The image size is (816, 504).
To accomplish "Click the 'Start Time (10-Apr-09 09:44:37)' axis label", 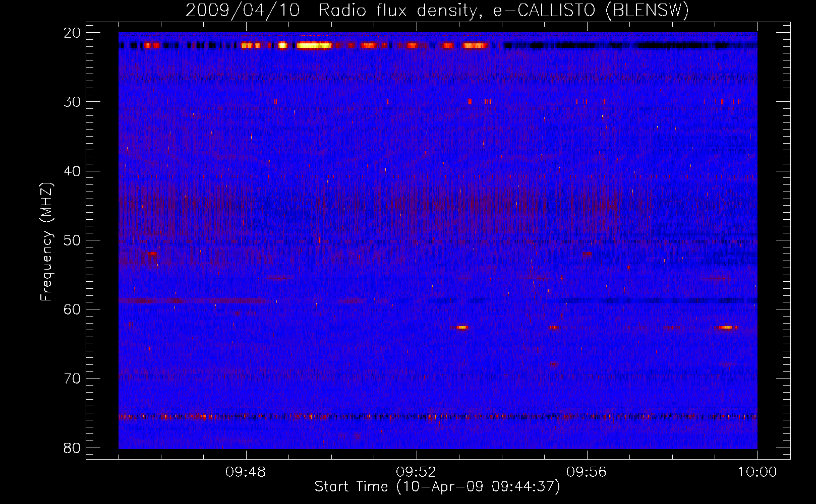I will click(437, 487).
